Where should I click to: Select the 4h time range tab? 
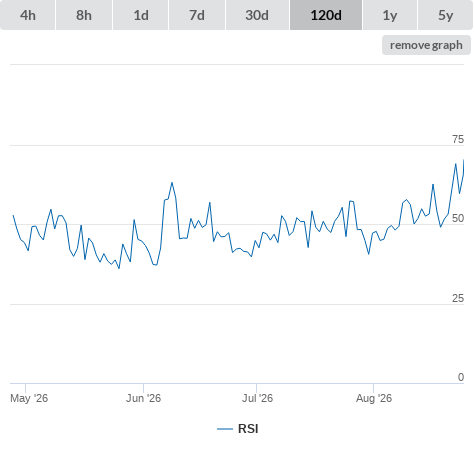coord(28,15)
